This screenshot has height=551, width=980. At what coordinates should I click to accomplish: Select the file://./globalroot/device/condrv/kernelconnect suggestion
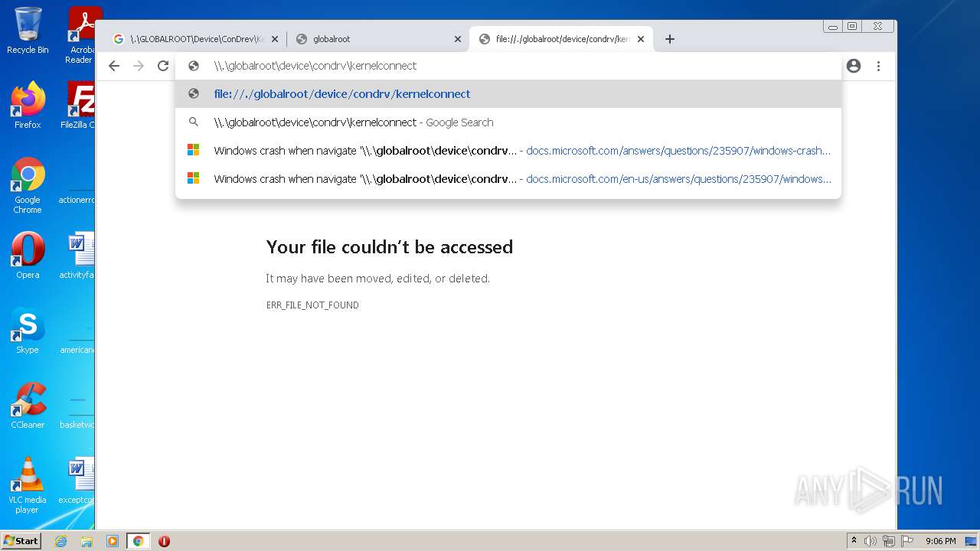[508, 94]
